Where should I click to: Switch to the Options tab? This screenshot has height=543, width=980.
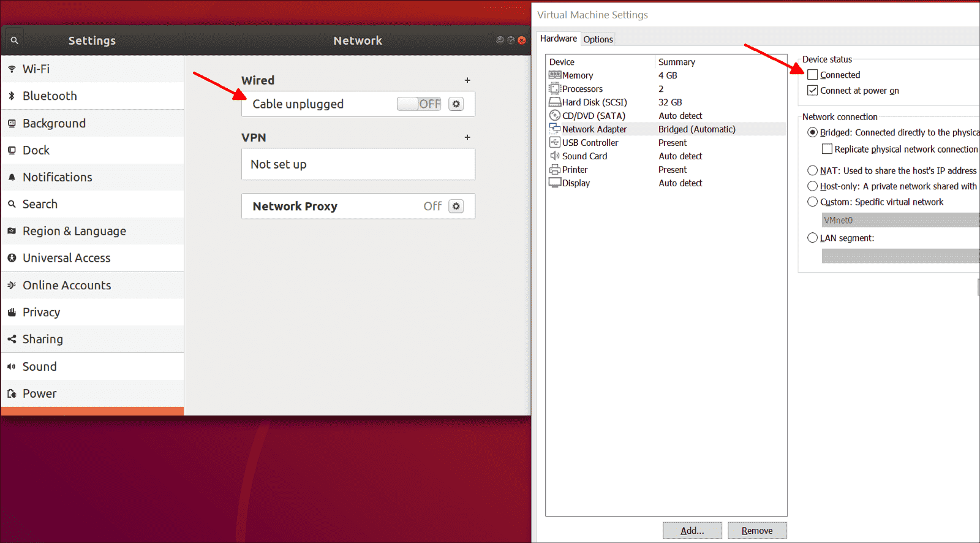pyautogui.click(x=598, y=39)
